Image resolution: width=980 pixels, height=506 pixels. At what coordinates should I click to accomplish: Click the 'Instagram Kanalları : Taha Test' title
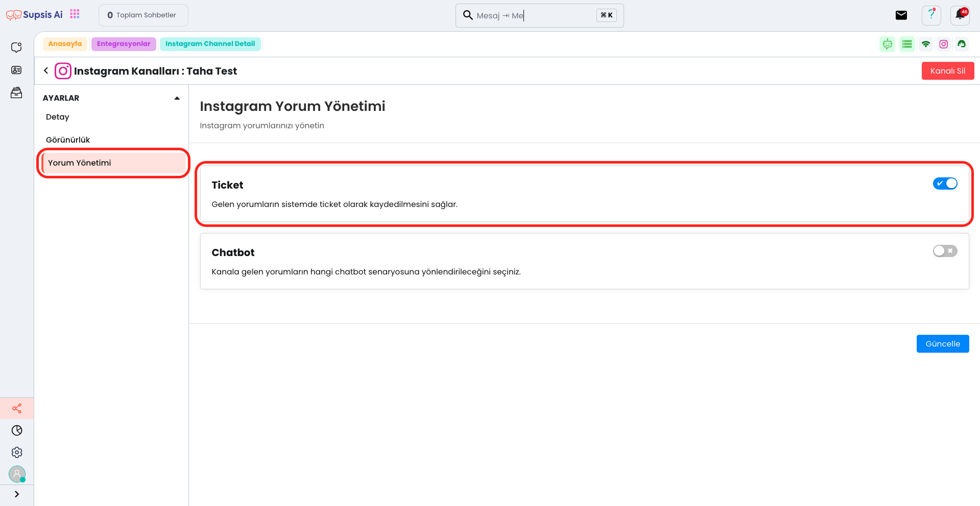(155, 71)
